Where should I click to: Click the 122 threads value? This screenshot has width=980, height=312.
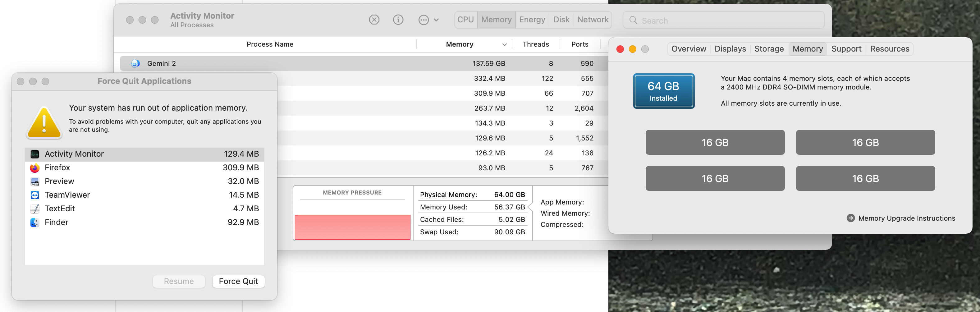click(x=547, y=78)
